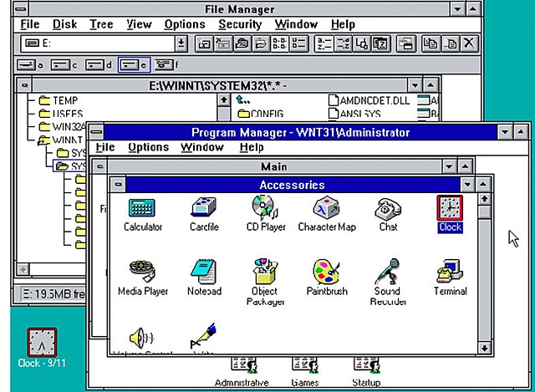
Task: Select the Media Player icon
Action: tap(143, 272)
